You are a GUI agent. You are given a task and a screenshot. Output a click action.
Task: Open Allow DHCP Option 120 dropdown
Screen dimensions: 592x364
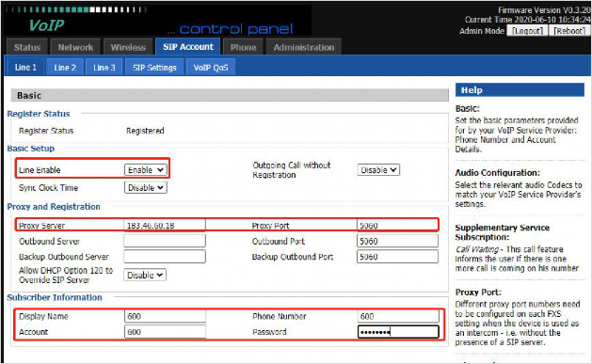point(145,275)
